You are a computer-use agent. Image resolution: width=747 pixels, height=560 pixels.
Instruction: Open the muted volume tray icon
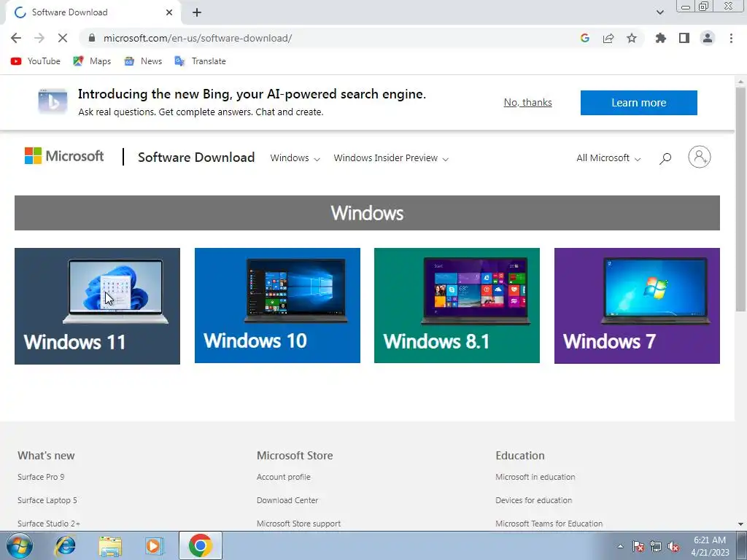(x=673, y=546)
